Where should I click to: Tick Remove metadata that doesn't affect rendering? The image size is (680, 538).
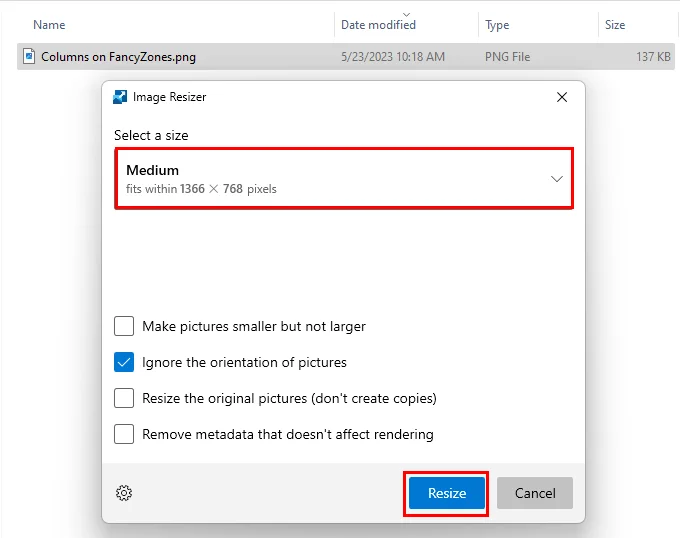(124, 434)
